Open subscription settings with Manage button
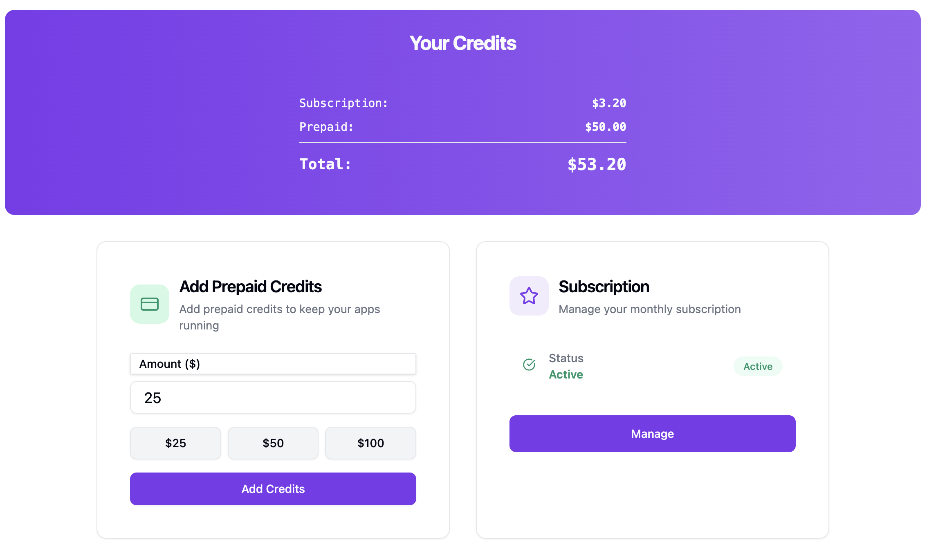The height and width of the screenshot is (560, 929). (x=652, y=434)
